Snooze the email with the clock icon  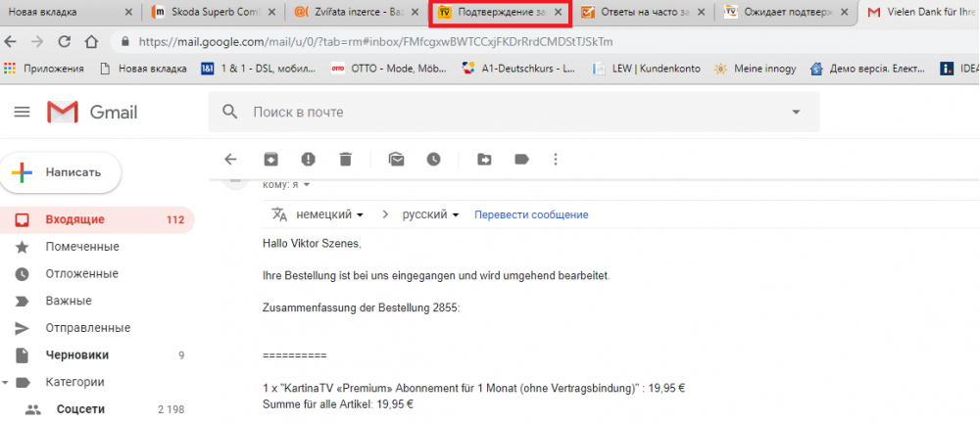433,160
